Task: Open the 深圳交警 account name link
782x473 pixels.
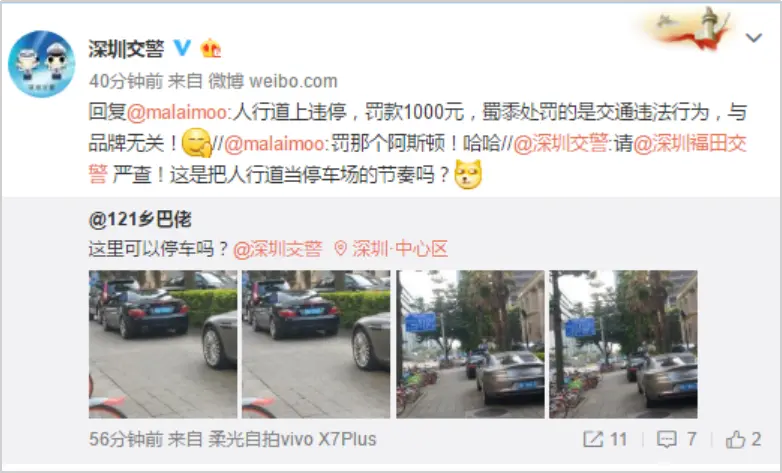Action: pyautogui.click(x=126, y=48)
